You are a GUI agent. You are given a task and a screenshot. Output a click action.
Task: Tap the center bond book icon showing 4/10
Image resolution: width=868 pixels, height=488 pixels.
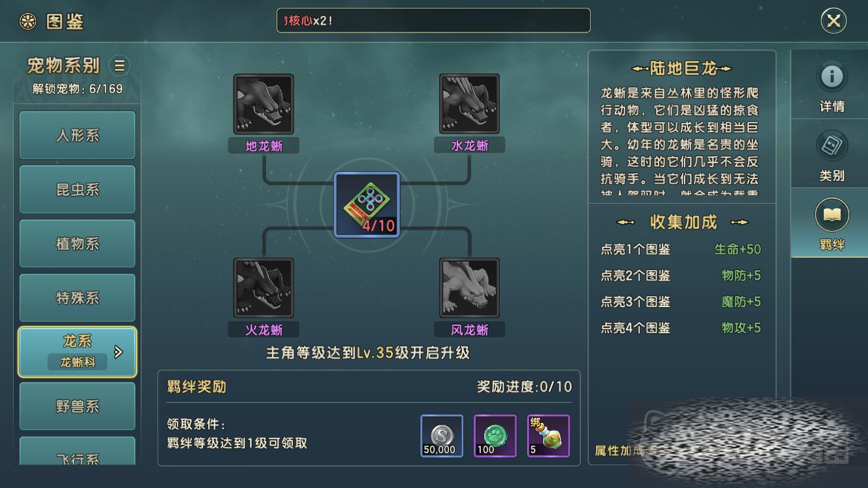[366, 205]
